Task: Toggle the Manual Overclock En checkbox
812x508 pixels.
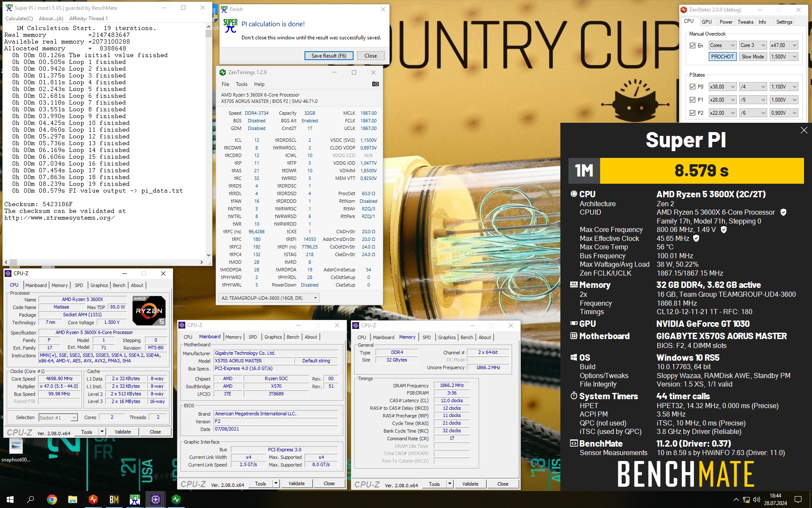Action: 692,45
